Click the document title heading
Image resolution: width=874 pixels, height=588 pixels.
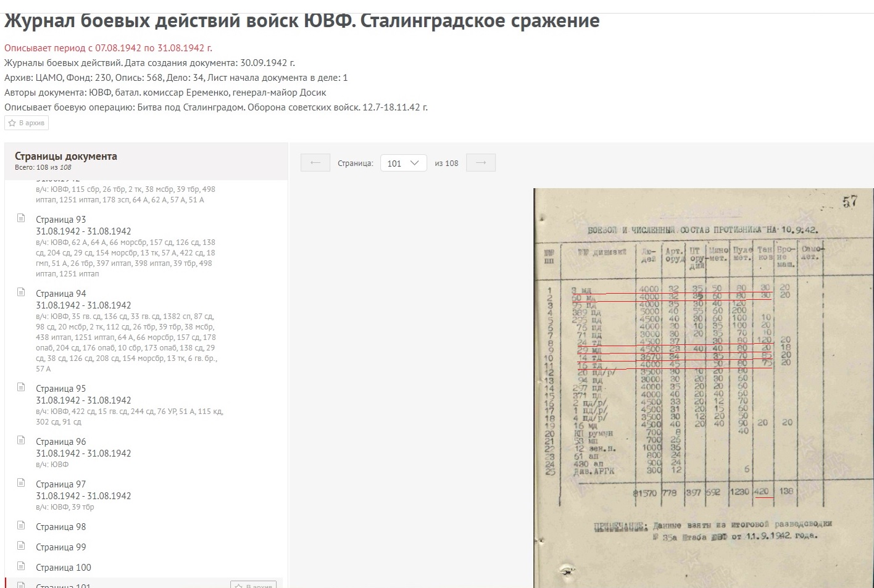click(302, 21)
